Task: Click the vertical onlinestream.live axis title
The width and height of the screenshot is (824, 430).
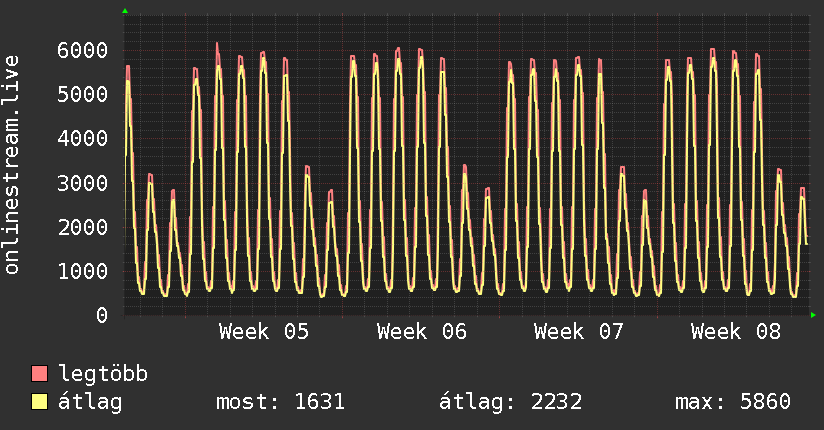Action: (x=12, y=166)
